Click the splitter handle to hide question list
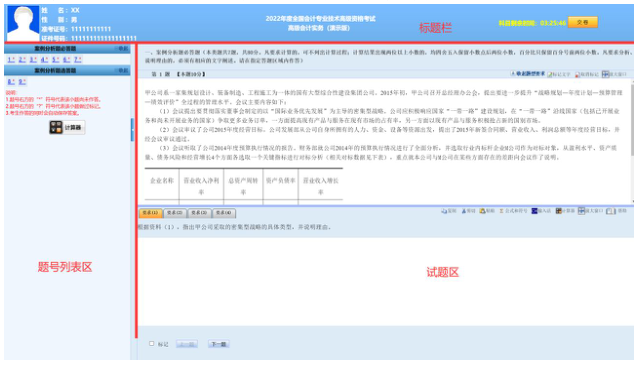Screen dimensions: 639x366 (132, 130)
